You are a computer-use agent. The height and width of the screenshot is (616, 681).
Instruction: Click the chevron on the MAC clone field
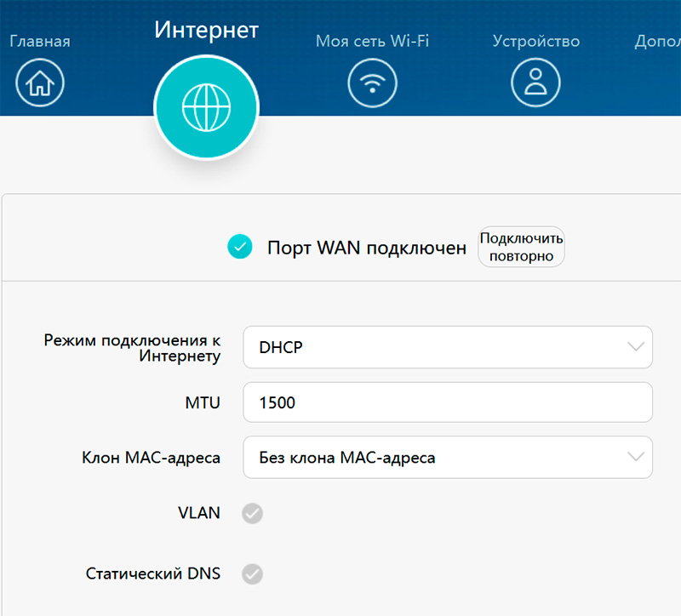coord(635,458)
